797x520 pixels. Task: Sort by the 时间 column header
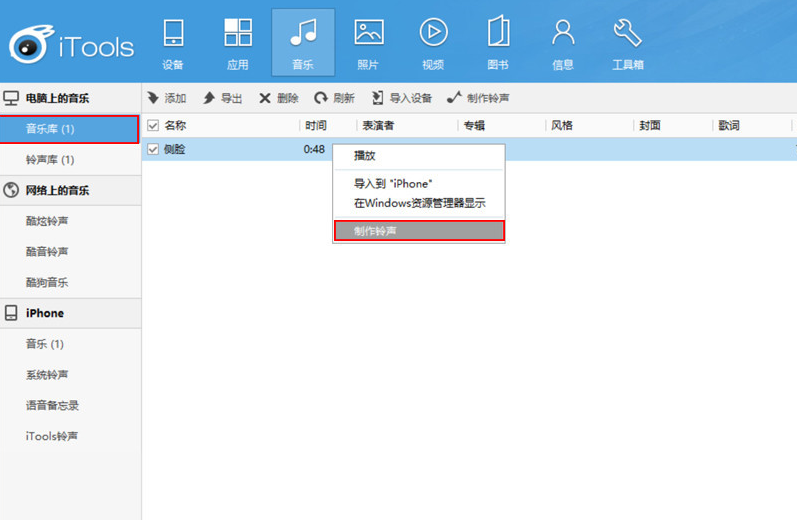click(x=316, y=126)
